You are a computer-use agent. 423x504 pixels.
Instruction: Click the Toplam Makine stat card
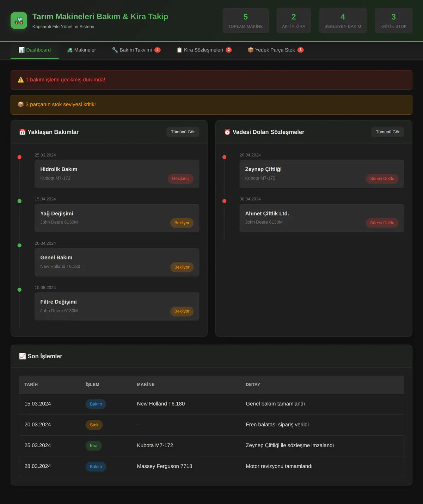(x=246, y=21)
